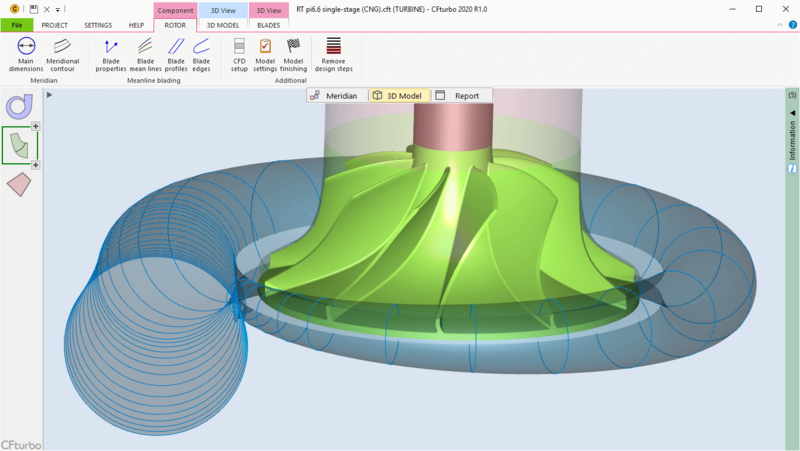Viewport: 800px width, 451px height.
Task: Open Blade edges design step
Action: (201, 54)
